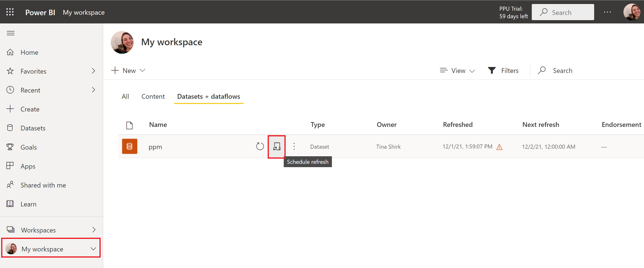Open the Power BI app launcher grid
The height and width of the screenshot is (268, 644).
[x=10, y=12]
